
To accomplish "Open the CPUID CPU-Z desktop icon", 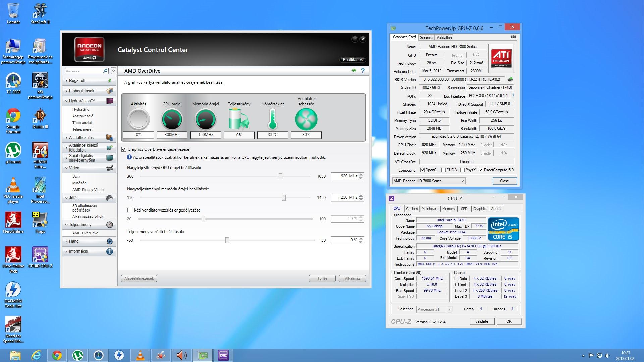I will point(40,257).
